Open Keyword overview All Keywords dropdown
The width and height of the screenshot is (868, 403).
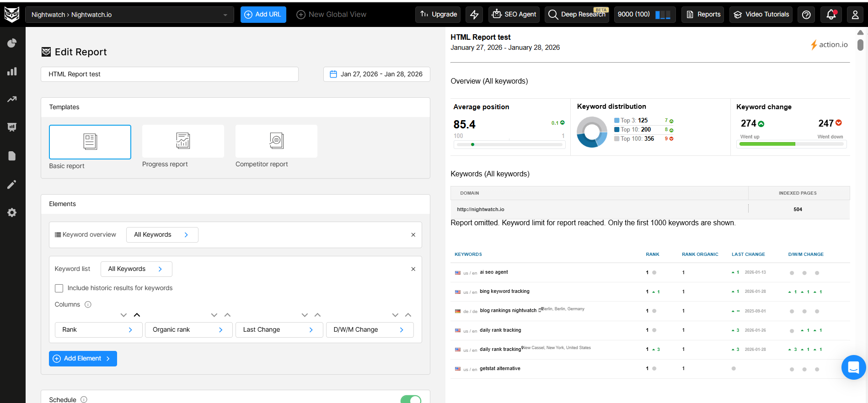(x=162, y=235)
